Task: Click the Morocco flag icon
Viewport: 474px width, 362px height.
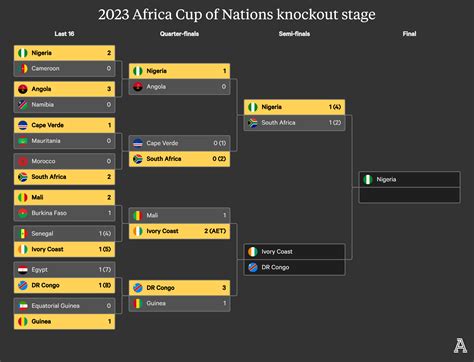Action: pos(23,161)
